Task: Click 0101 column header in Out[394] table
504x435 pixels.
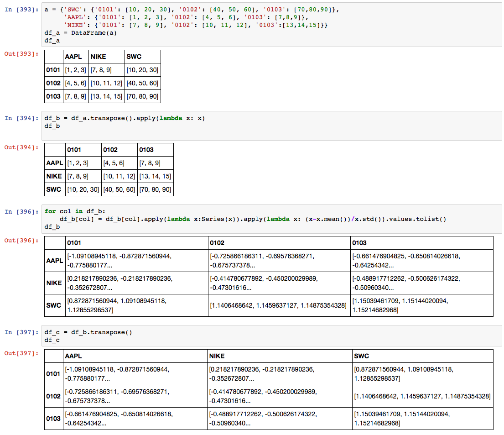Action: coord(83,150)
